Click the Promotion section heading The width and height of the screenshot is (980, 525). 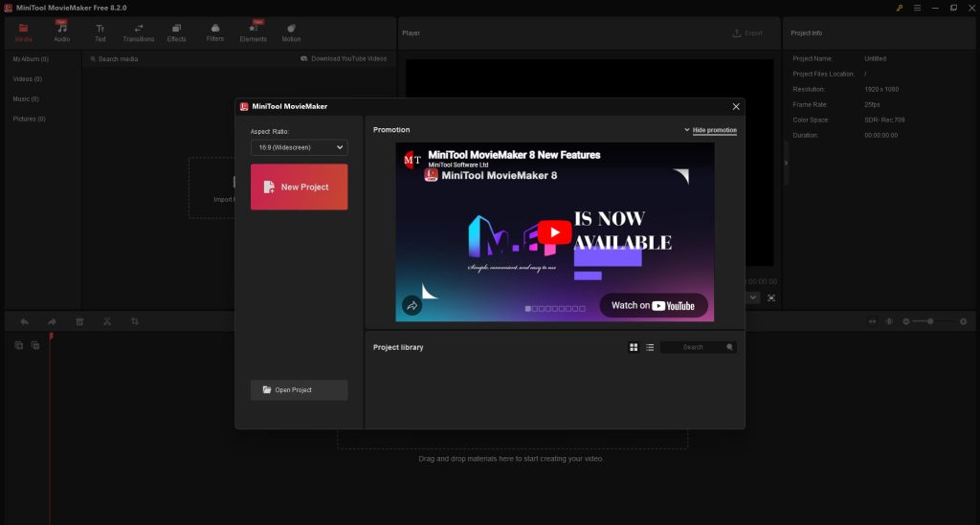pyautogui.click(x=391, y=130)
